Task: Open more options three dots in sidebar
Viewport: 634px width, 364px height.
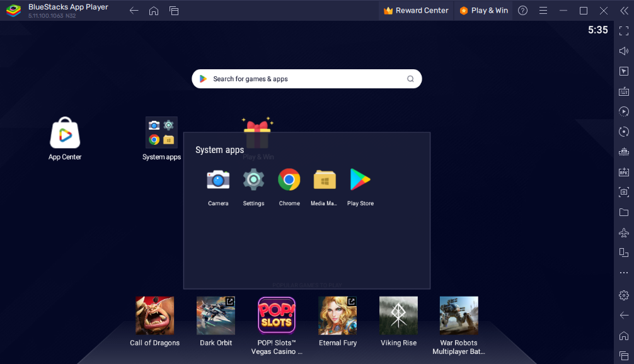Action: click(624, 273)
